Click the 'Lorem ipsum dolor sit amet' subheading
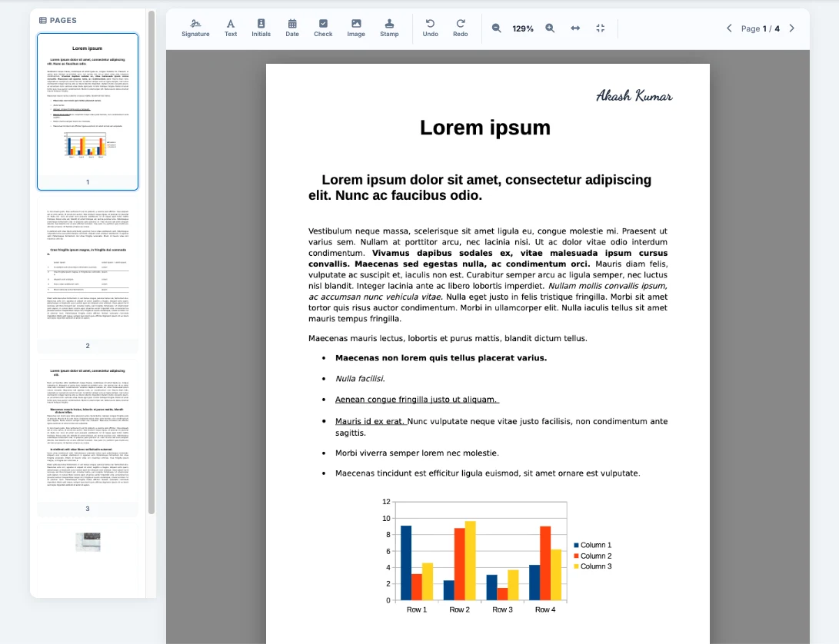This screenshot has width=839, height=644. point(480,188)
